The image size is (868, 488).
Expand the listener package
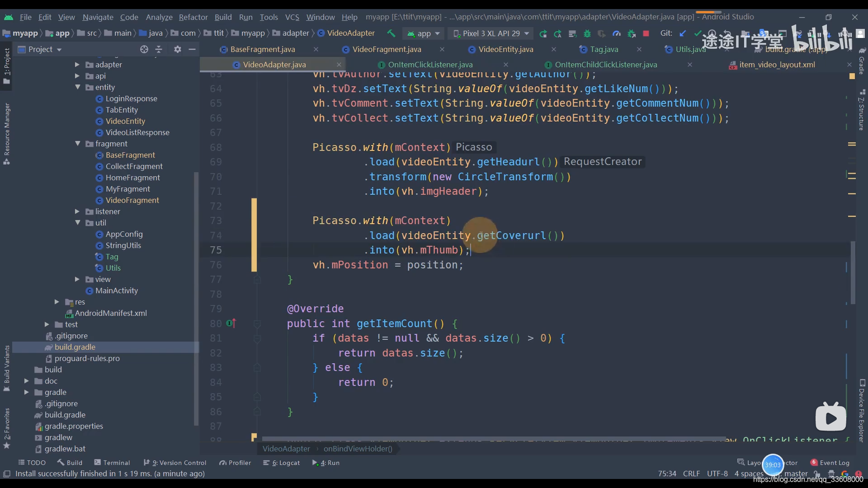77,211
